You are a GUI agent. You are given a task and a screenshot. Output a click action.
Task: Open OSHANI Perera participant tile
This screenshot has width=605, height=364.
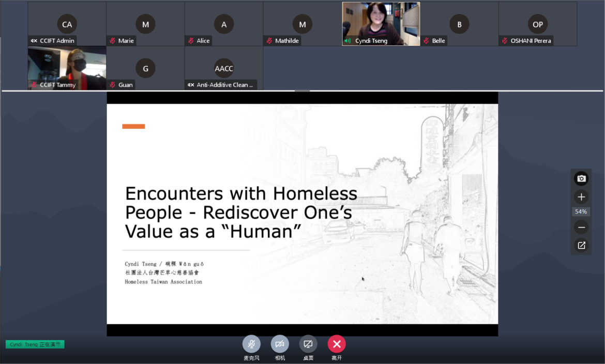pyautogui.click(x=538, y=24)
